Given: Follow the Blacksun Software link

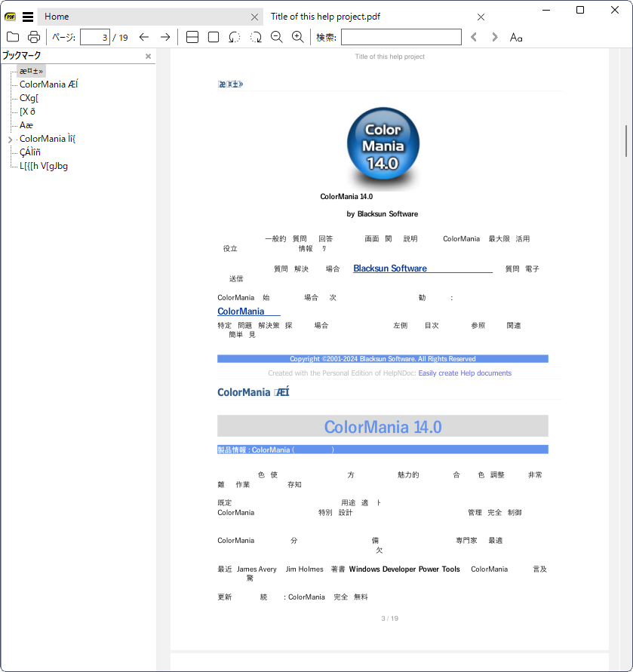Looking at the screenshot, I should click(423, 268).
